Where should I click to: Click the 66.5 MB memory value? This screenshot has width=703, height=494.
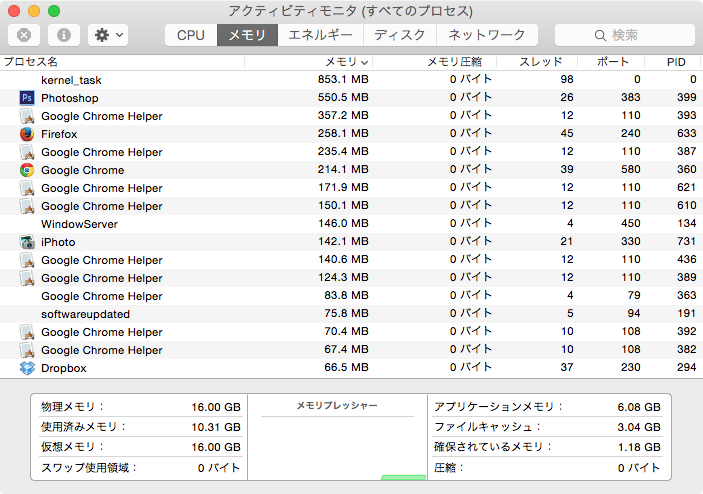(x=346, y=367)
